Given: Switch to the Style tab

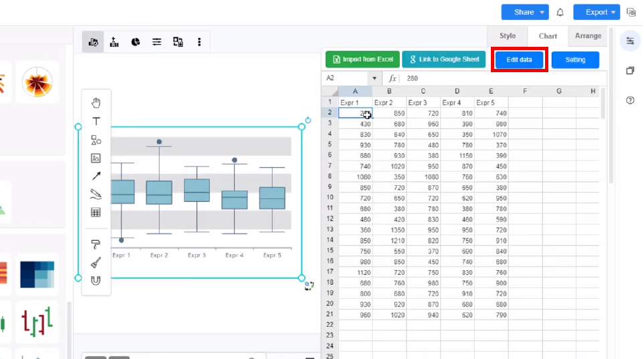Looking at the screenshot, I should click(508, 35).
